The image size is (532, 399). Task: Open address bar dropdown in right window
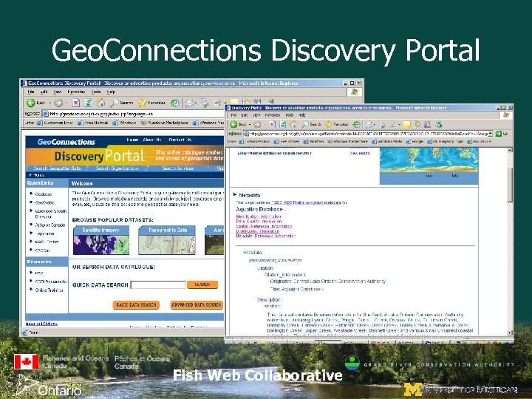pyautogui.click(x=491, y=134)
